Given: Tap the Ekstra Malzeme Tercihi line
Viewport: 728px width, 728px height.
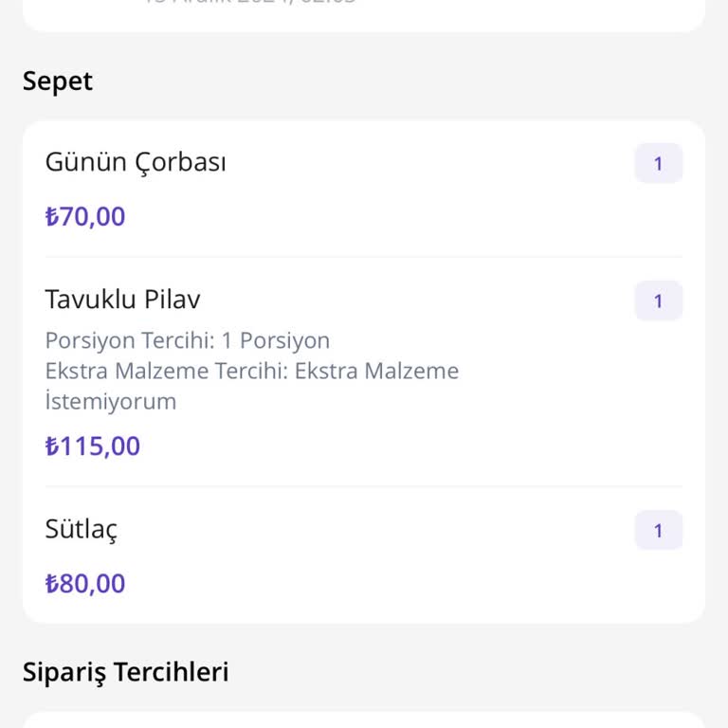Looking at the screenshot, I should [251, 371].
